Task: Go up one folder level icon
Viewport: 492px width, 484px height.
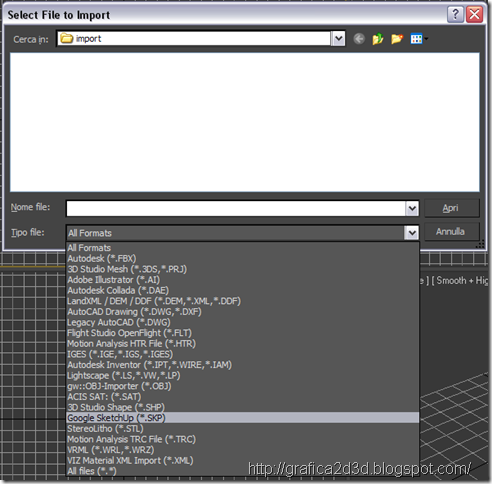Action: coord(378,39)
